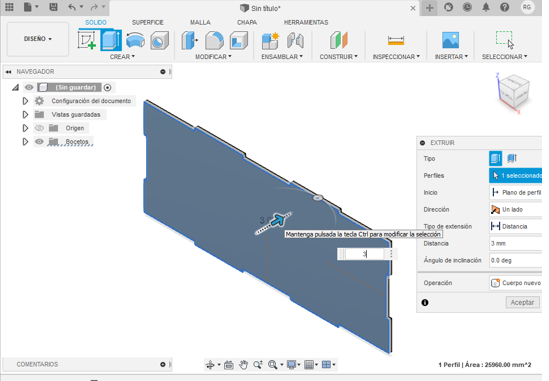
Task: Click the Aceptar button
Action: 522,303
